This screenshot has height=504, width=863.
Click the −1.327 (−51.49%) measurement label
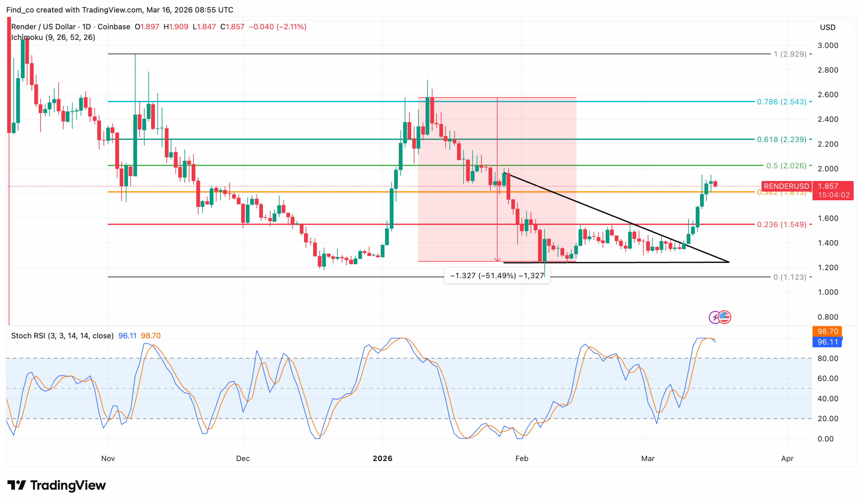pyautogui.click(x=497, y=276)
